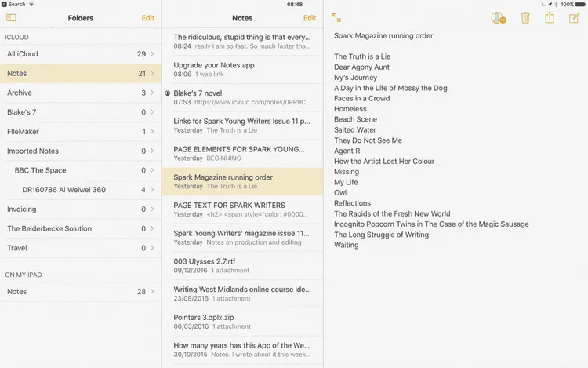Open 'Spark Young Writers' magazine issue 11...' note
The width and height of the screenshot is (588, 368).
click(x=242, y=238)
